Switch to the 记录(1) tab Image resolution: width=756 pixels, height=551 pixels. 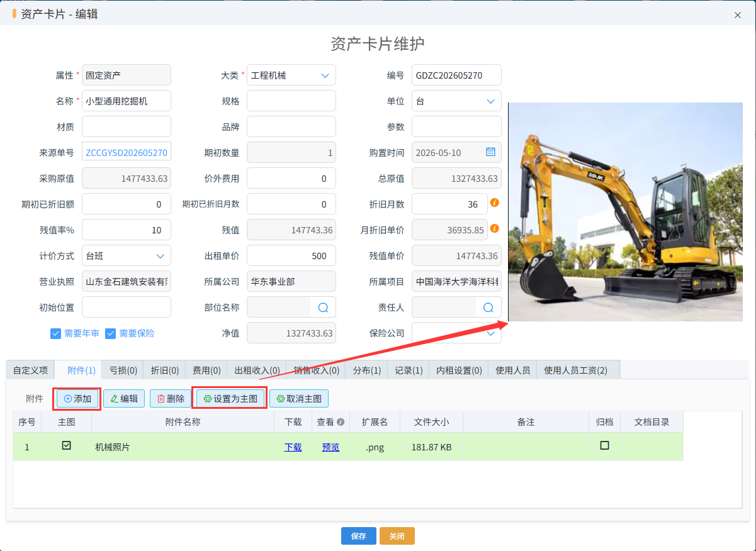coord(409,370)
